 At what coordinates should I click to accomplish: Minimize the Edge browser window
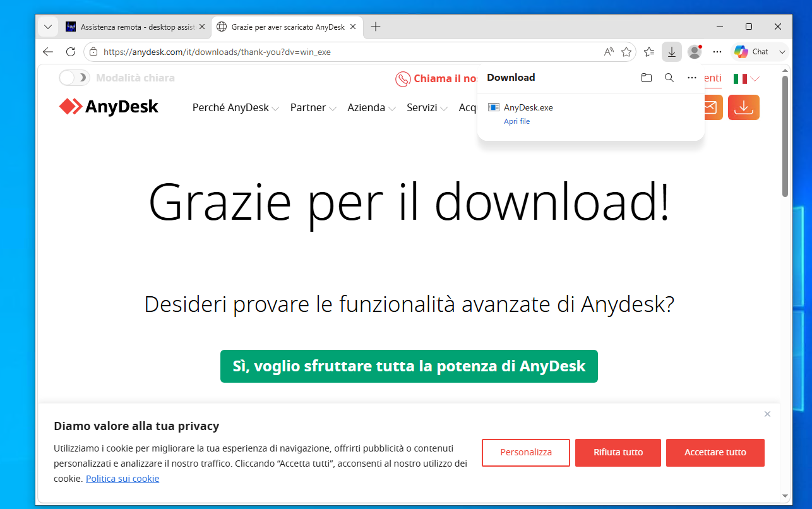point(720,27)
